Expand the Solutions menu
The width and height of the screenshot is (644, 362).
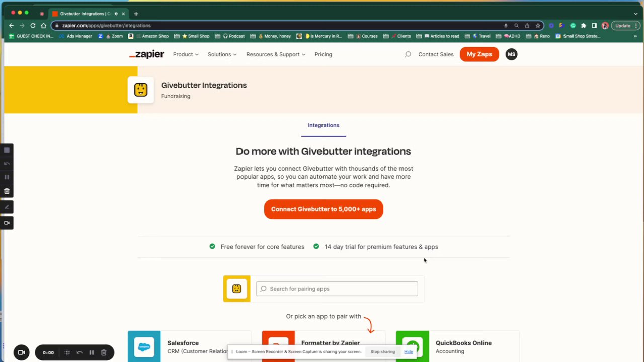(x=222, y=54)
